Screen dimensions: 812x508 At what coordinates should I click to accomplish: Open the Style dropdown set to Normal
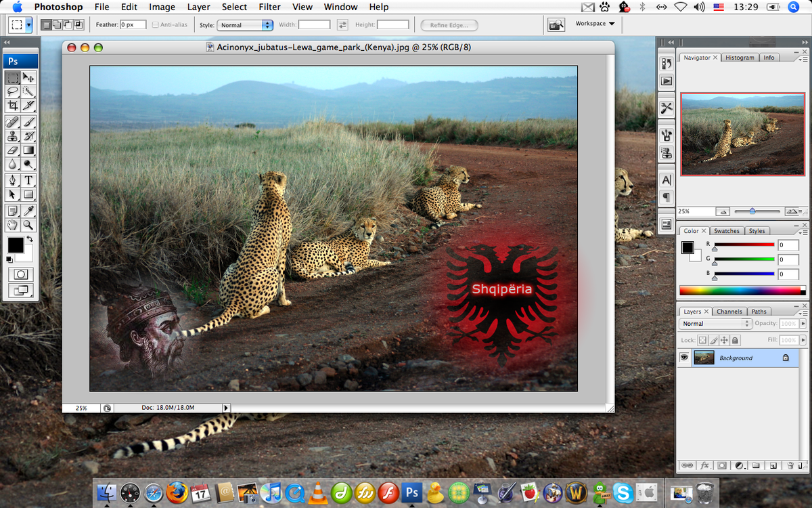[245, 25]
